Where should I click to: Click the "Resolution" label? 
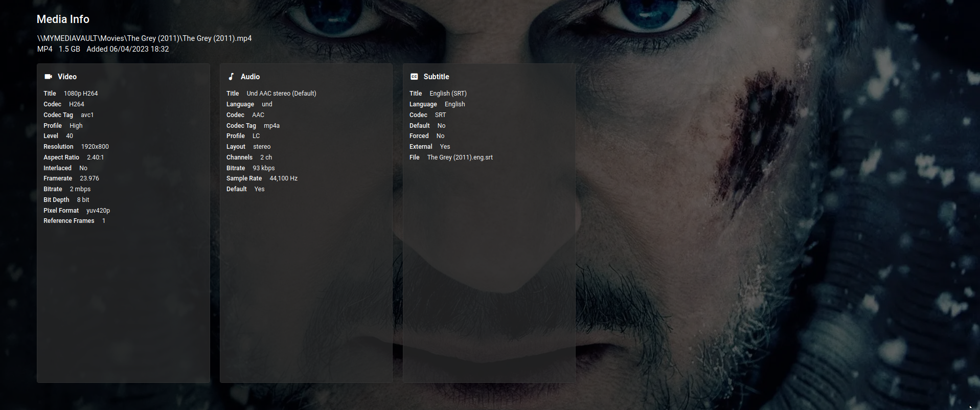58,147
